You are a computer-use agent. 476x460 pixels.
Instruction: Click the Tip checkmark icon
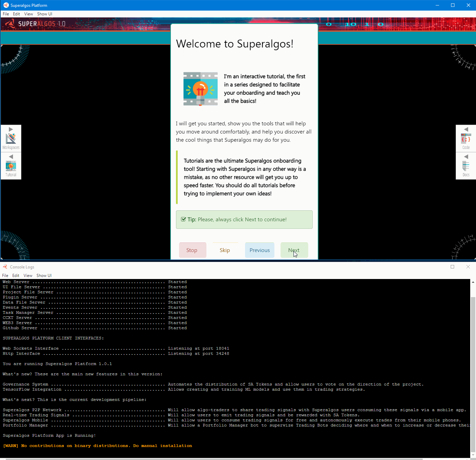click(x=183, y=219)
